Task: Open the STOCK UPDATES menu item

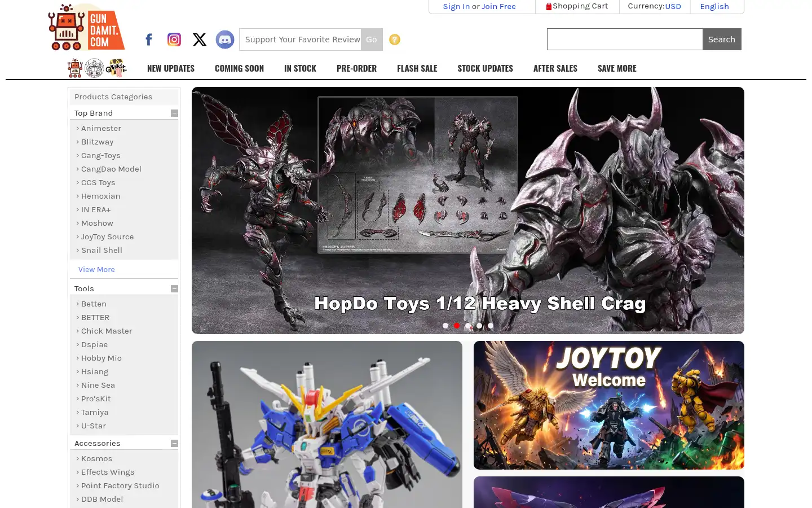Action: 486,68
